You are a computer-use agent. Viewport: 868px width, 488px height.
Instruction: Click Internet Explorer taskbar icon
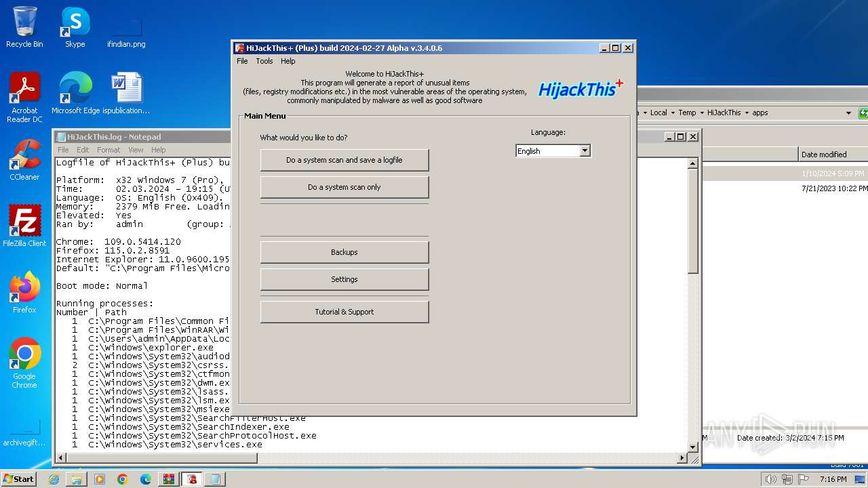pyautogui.click(x=54, y=479)
